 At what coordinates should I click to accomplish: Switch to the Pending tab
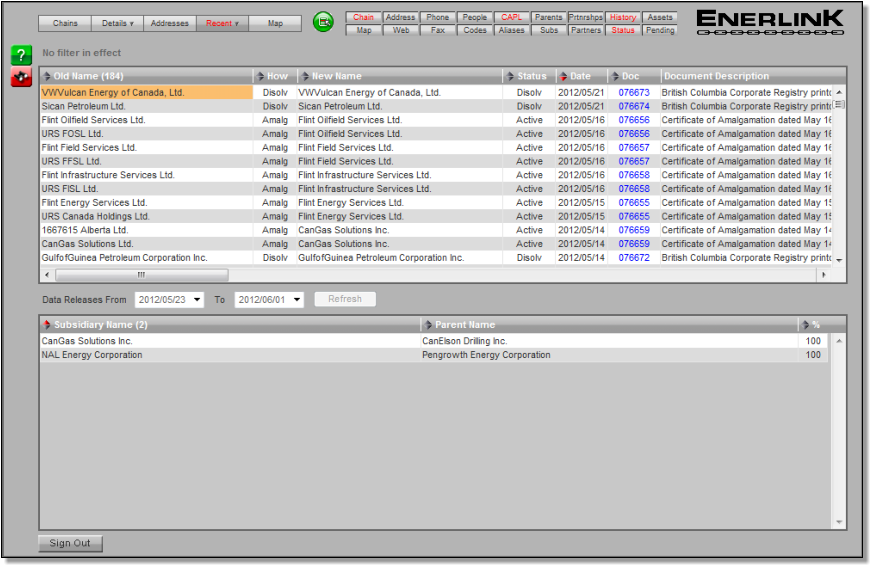(660, 30)
